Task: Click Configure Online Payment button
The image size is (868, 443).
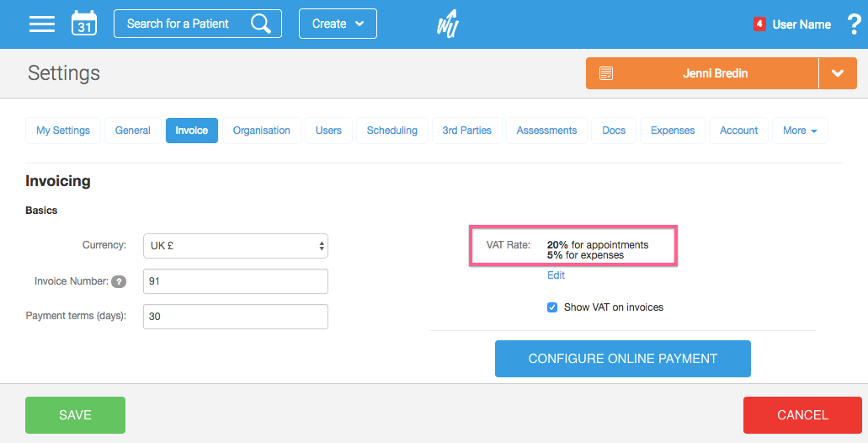Action: tap(622, 359)
